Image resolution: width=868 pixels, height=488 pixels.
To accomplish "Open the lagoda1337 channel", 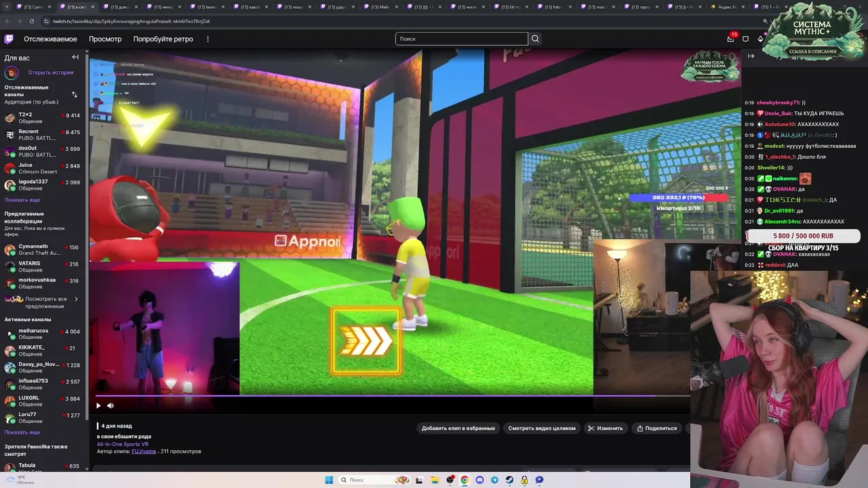I will click(43, 185).
